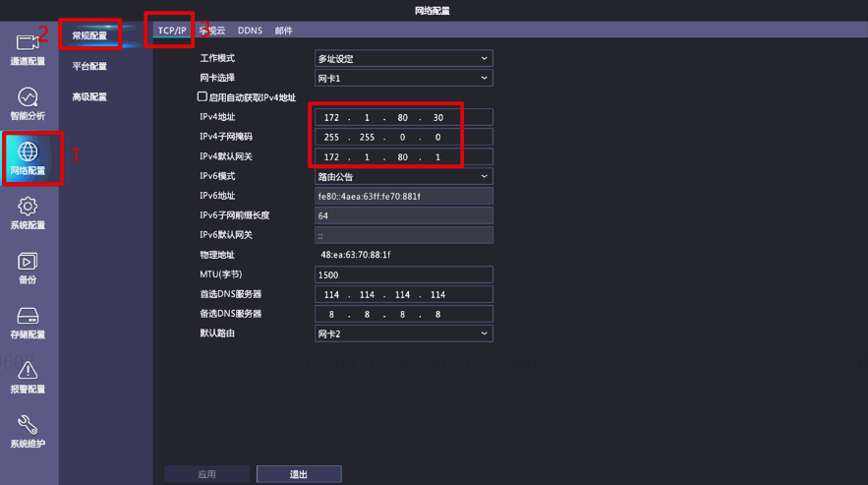868x485 pixels.
Task: Open 系统维护 wrench maintenance icon
Action: [x=28, y=425]
